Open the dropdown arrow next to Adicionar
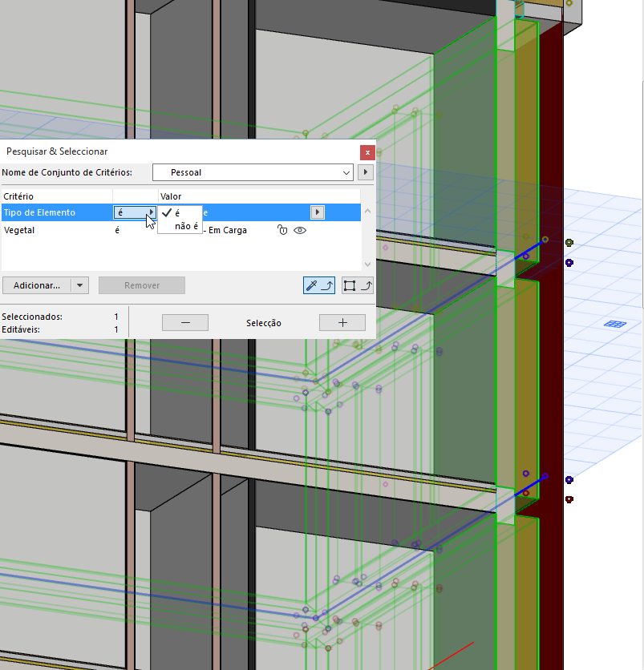This screenshot has width=644, height=670. (x=78, y=285)
